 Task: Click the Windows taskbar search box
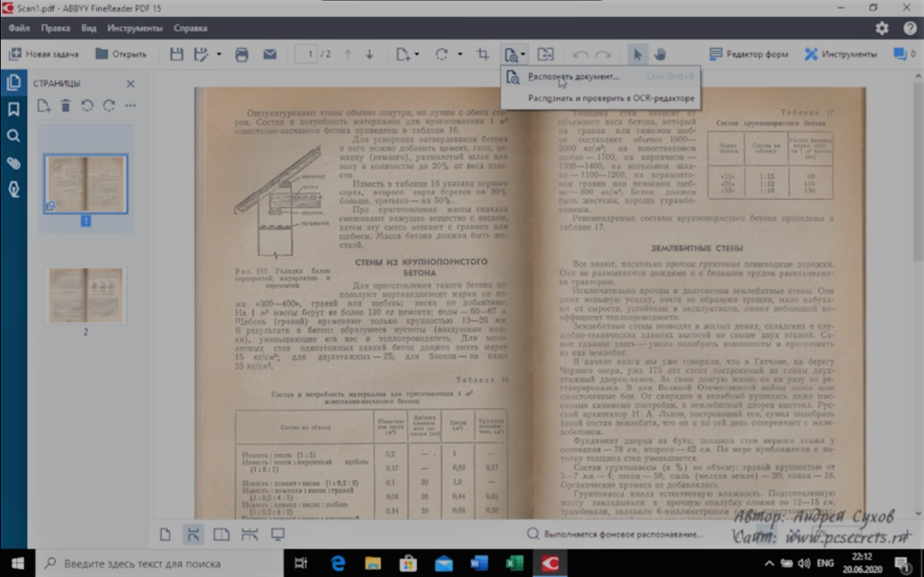[159, 563]
